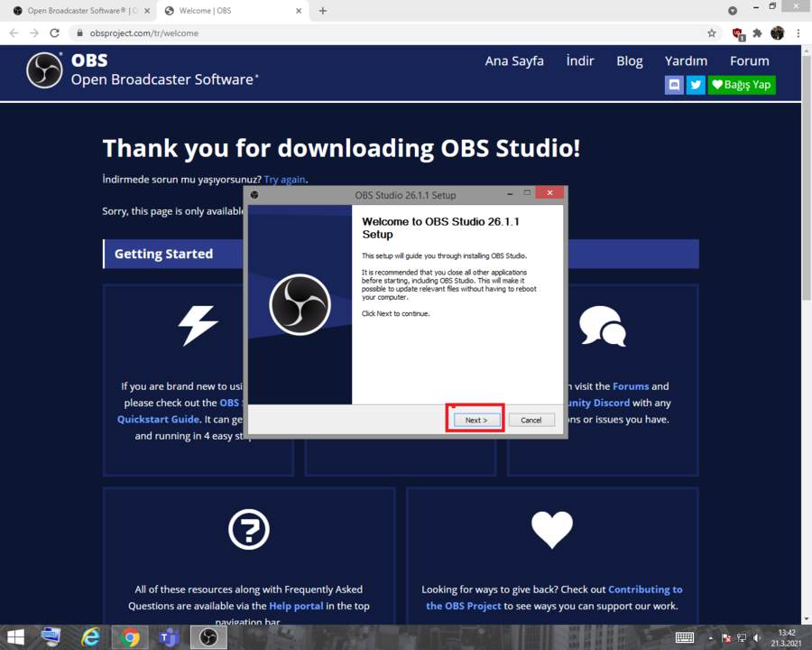Close the Open Broadcaster Software browser tab
The image size is (812, 650).
(147, 10)
